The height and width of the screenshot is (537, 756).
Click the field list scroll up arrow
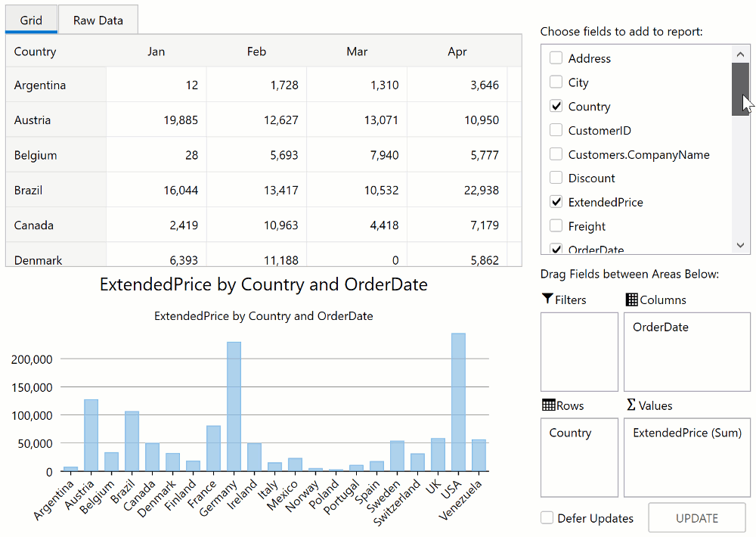(741, 54)
